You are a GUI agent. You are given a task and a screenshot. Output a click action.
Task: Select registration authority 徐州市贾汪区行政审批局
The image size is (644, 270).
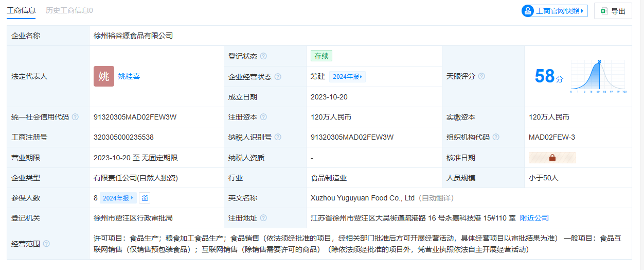click(133, 218)
